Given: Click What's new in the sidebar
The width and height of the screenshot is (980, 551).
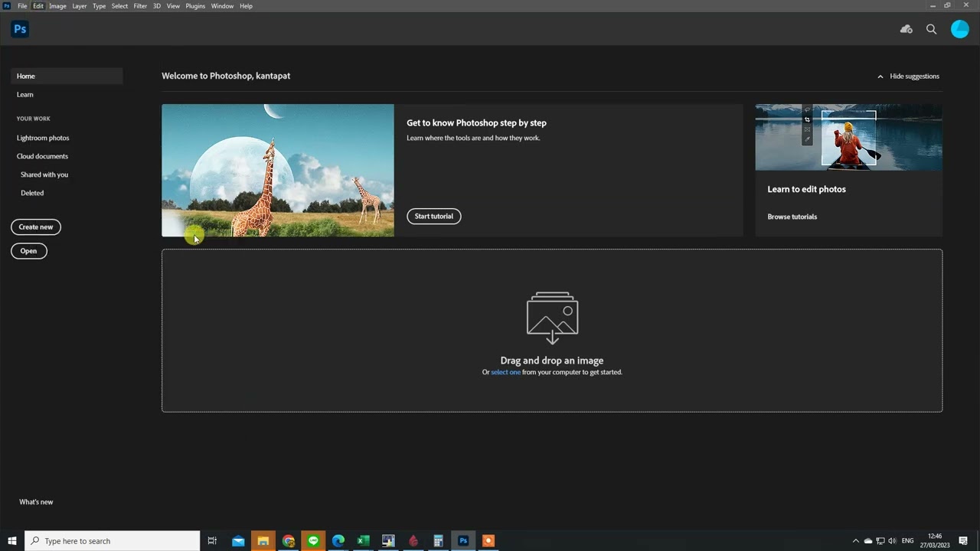Looking at the screenshot, I should coord(36,502).
